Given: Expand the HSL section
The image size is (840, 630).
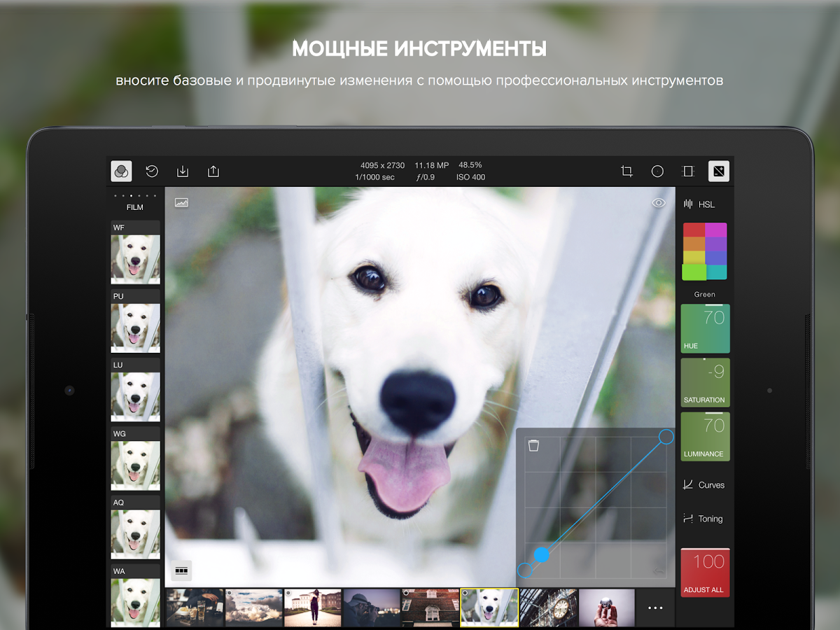Looking at the screenshot, I should pyautogui.click(x=700, y=204).
